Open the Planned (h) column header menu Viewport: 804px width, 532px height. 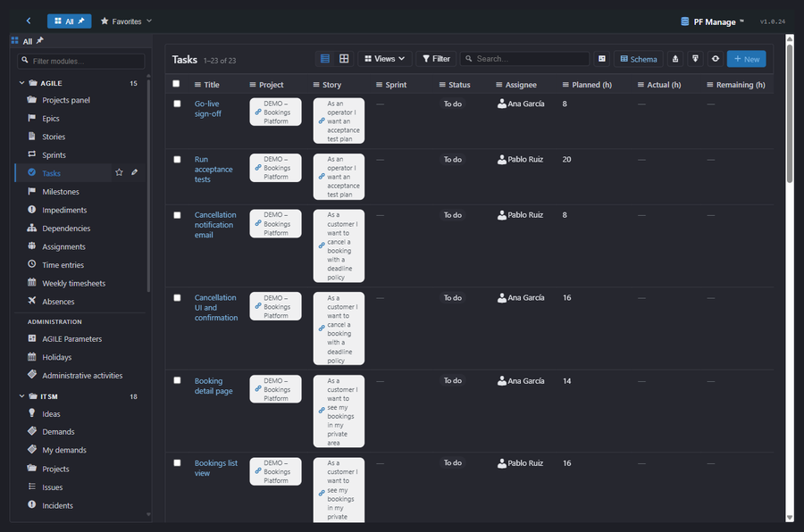pyautogui.click(x=565, y=85)
